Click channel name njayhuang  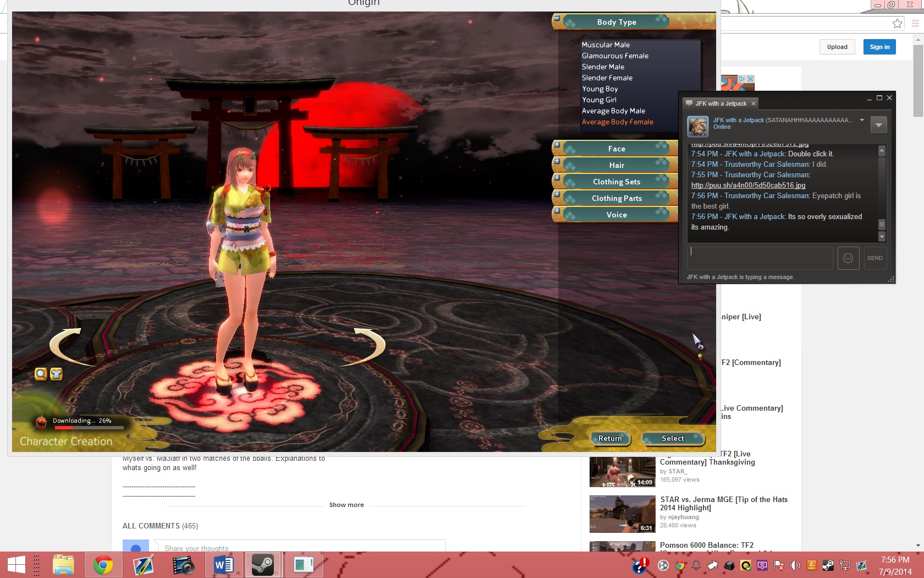(x=684, y=517)
